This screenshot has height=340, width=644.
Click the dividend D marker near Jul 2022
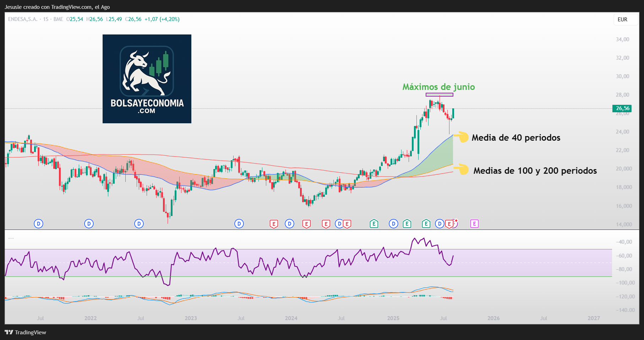coord(139,224)
